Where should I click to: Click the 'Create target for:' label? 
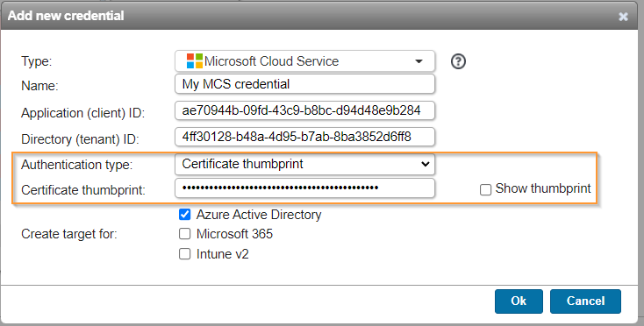click(69, 234)
